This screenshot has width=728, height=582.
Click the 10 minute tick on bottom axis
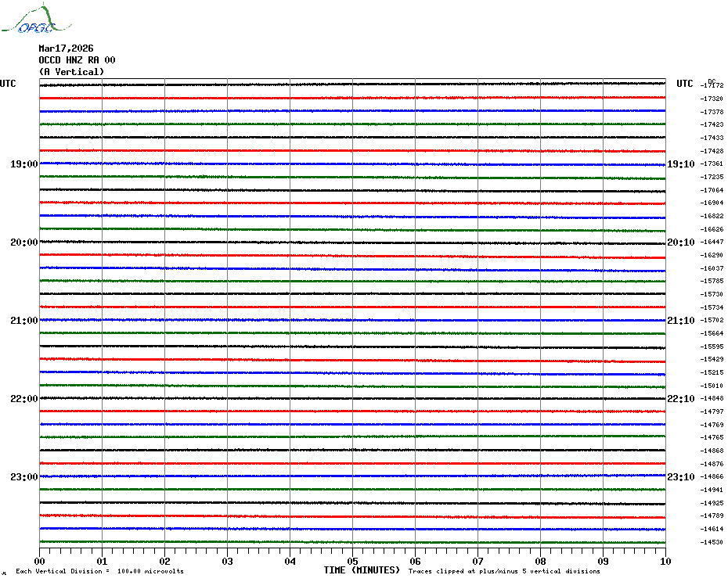coord(665,561)
